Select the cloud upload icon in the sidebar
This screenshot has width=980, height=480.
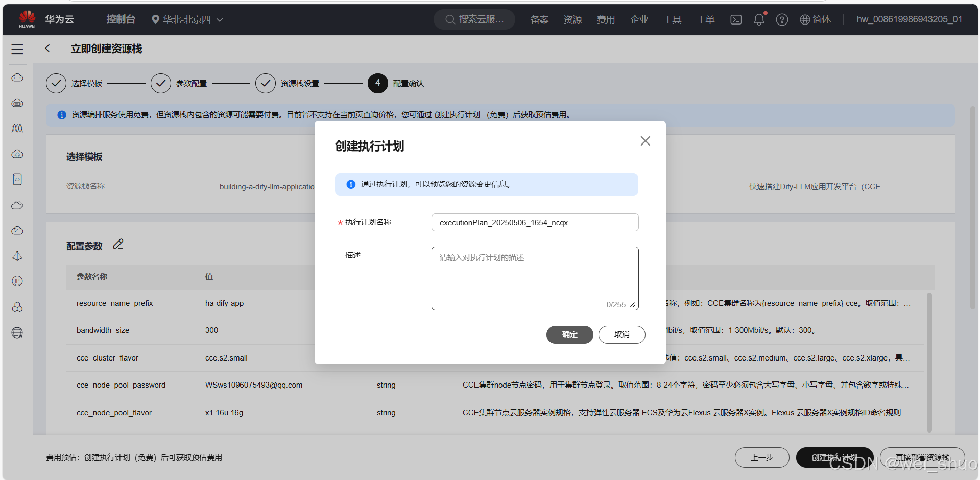click(x=17, y=154)
